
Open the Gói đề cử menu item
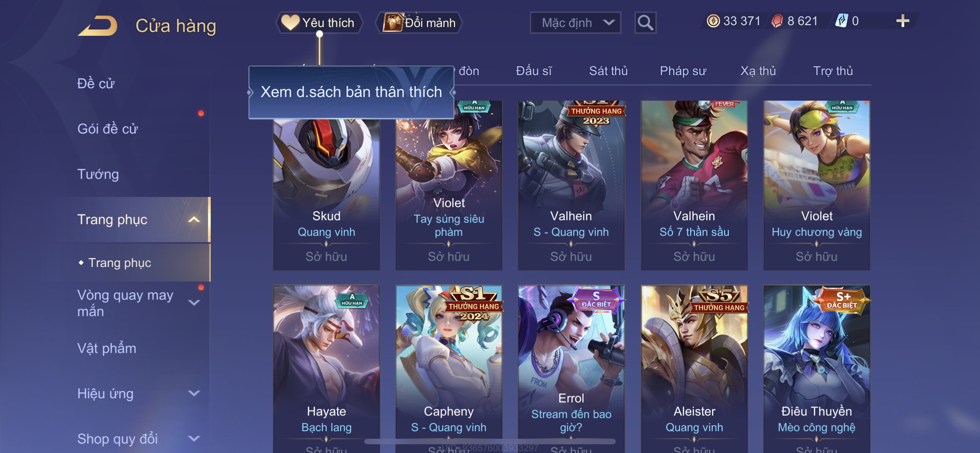(107, 129)
